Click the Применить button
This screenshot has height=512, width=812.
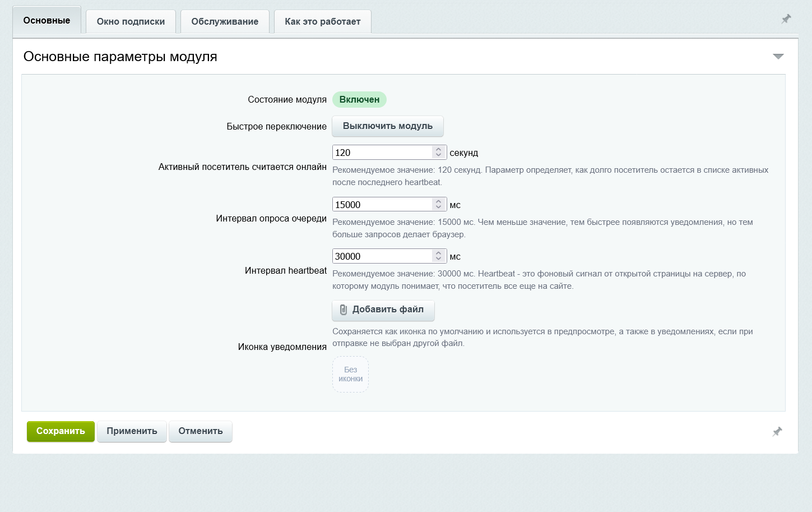tap(132, 431)
